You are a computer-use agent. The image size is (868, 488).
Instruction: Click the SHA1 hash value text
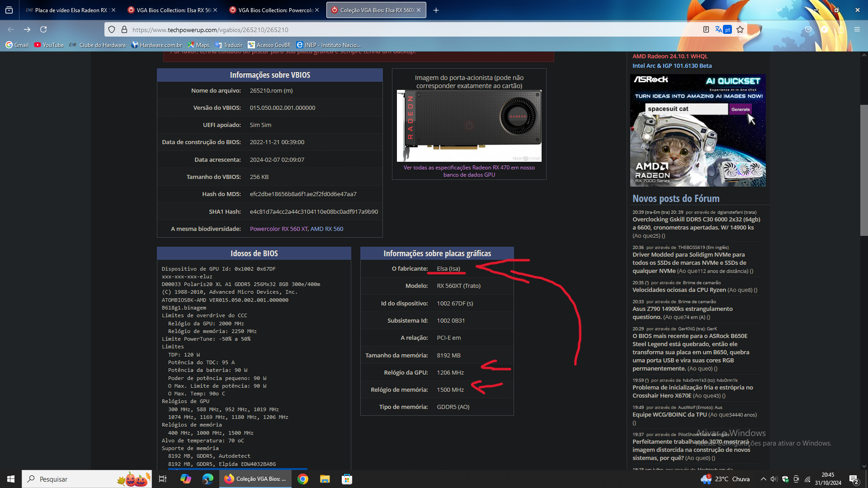click(x=314, y=211)
